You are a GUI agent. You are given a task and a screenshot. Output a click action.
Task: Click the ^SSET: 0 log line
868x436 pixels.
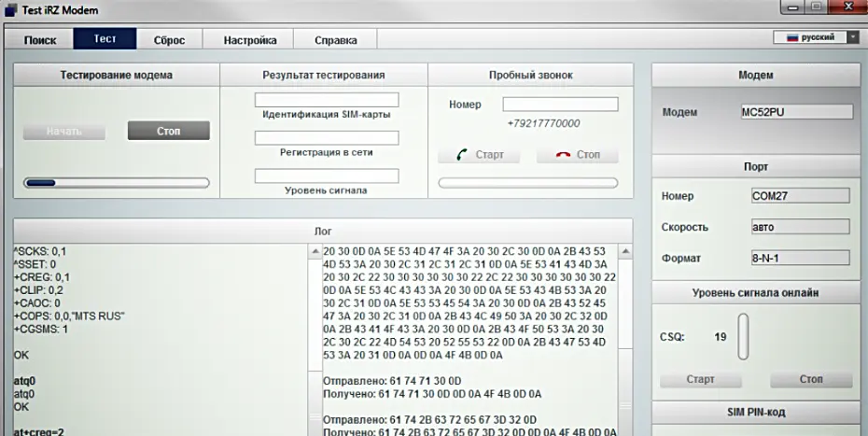click(x=35, y=264)
